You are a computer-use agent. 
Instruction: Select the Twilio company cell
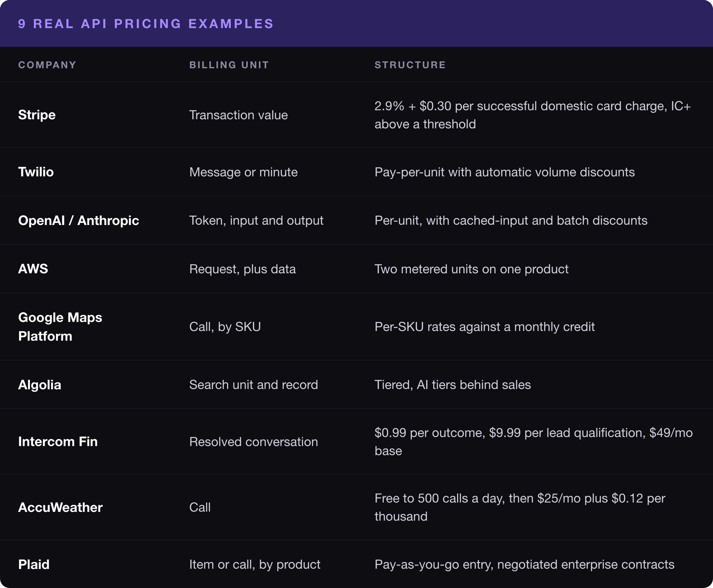pyautogui.click(x=36, y=172)
